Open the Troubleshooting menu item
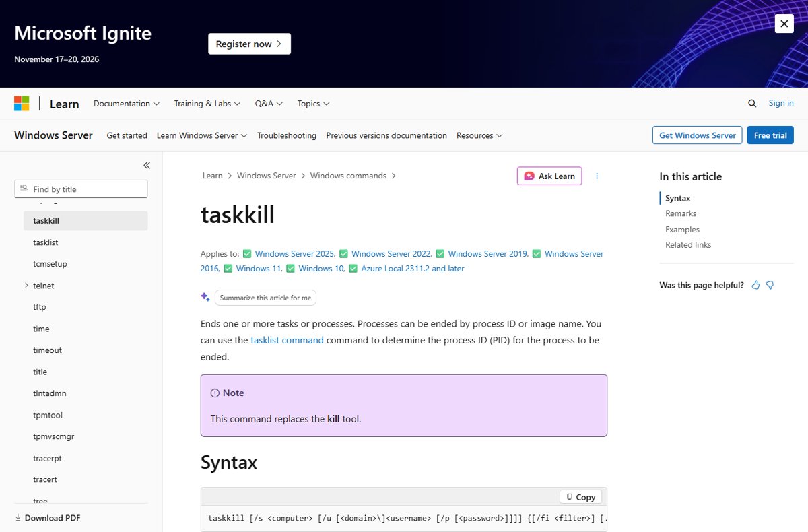808x532 pixels. [x=287, y=135]
